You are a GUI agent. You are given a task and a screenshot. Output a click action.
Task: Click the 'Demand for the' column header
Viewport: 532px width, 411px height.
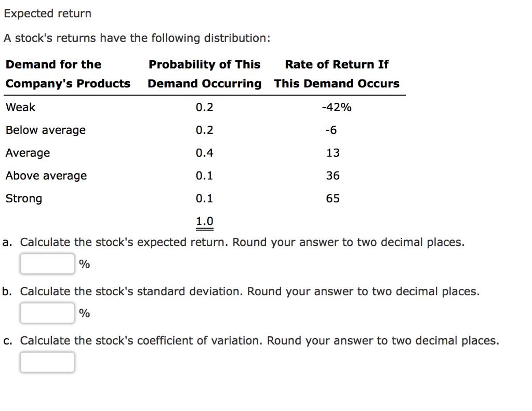(x=53, y=64)
